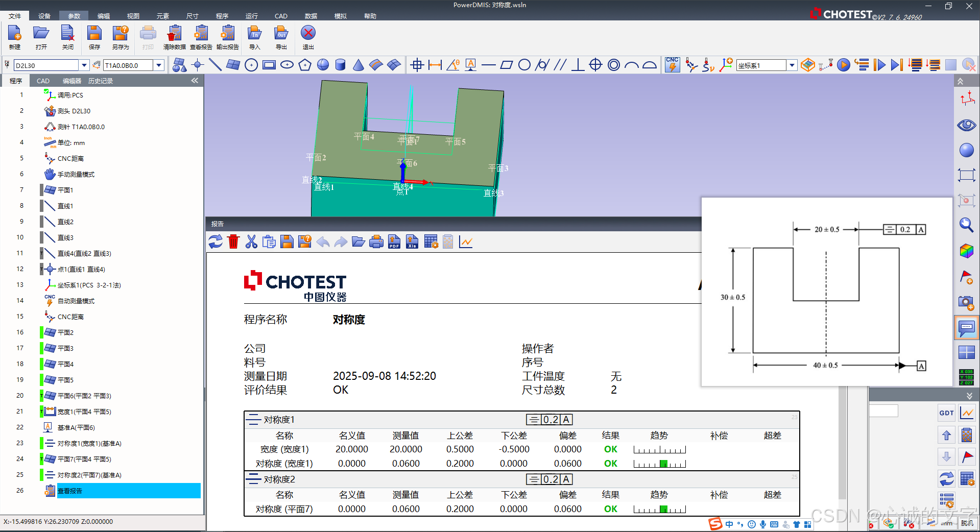Export the report as PDF
The height and width of the screenshot is (532, 980).
(393, 241)
